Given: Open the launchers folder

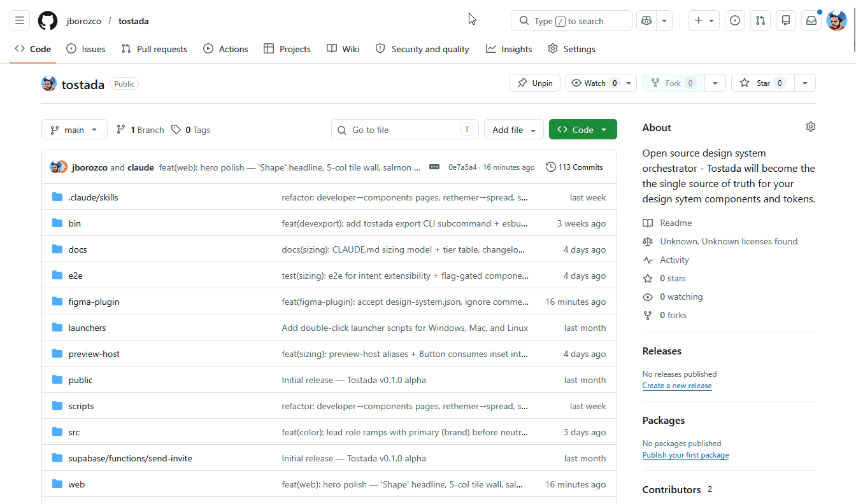Looking at the screenshot, I should 87,328.
